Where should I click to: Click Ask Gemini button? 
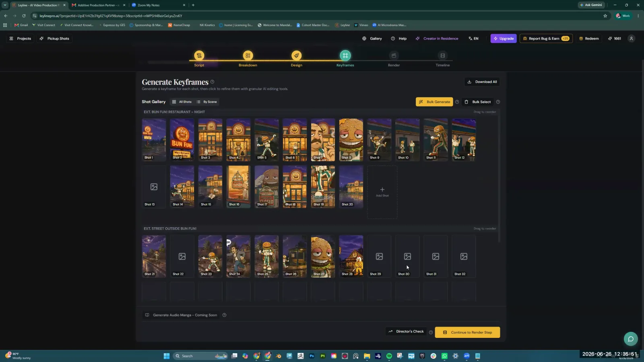coord(591,5)
